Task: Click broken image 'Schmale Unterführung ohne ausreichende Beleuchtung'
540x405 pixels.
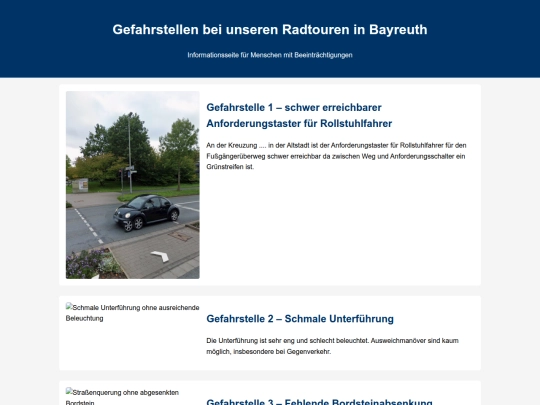Action: coord(133,313)
